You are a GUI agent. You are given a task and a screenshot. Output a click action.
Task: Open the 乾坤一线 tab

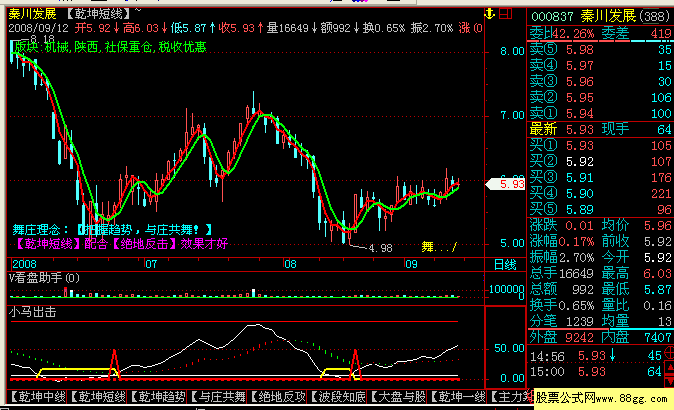coord(457,397)
